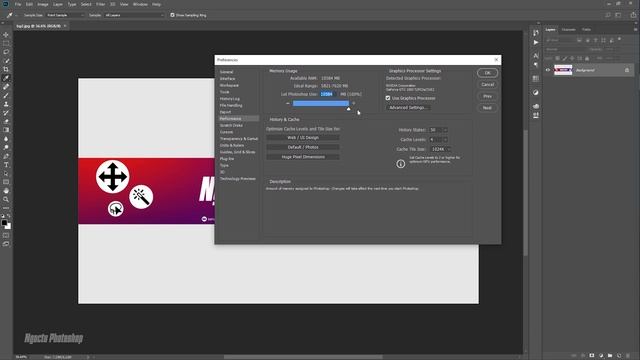Click the Next button

point(487,108)
